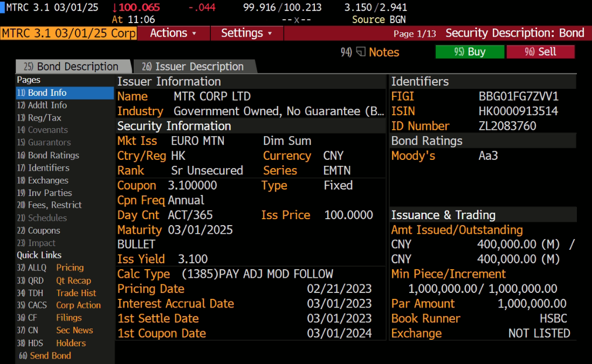Image resolution: width=592 pixels, height=364 pixels.
Task: Open the CN Sec News quick link
Action: (55, 331)
